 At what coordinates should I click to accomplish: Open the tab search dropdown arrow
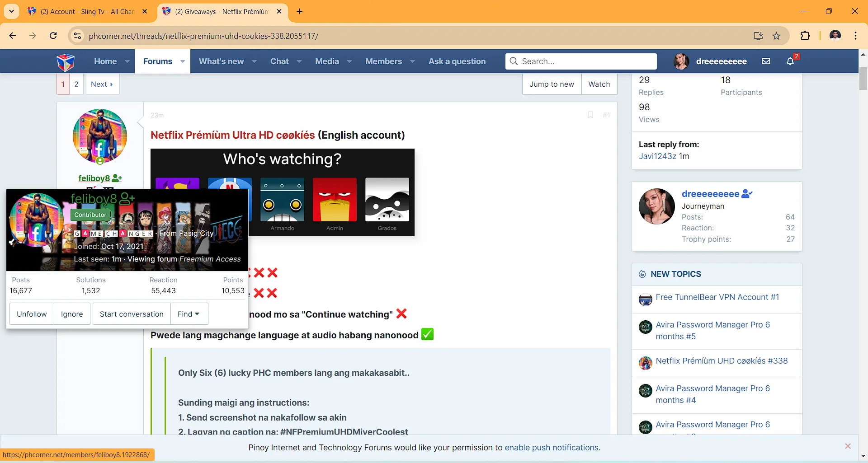[x=11, y=11]
